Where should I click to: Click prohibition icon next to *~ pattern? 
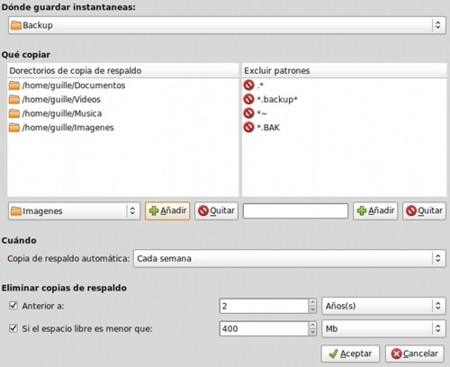249,113
